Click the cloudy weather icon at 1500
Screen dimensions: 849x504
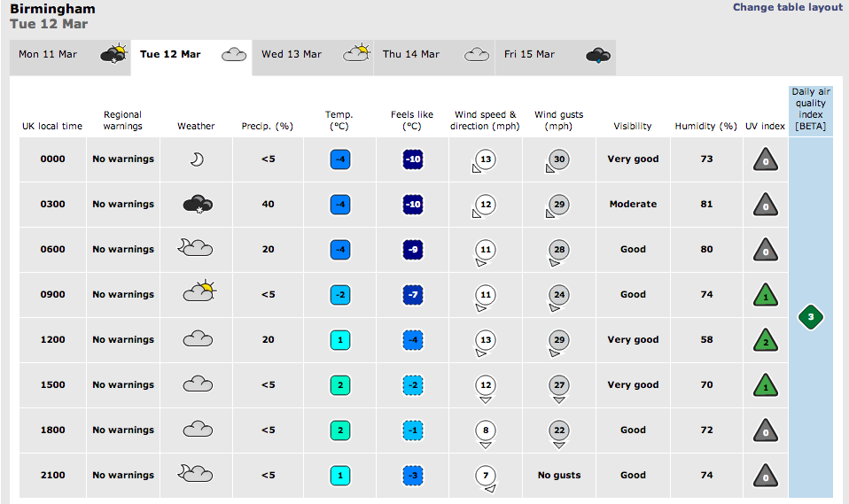click(198, 384)
